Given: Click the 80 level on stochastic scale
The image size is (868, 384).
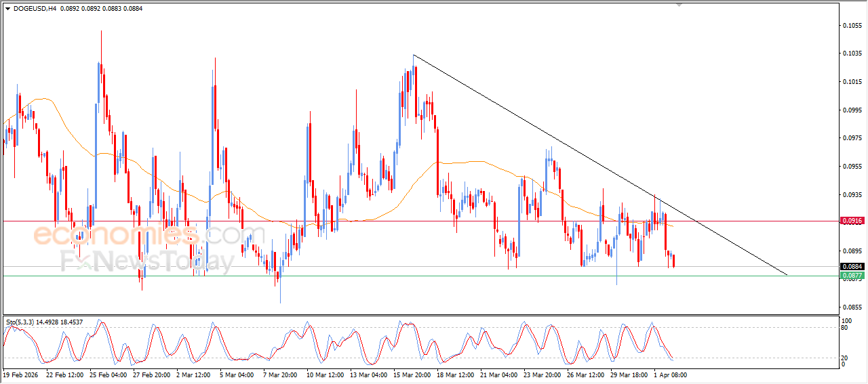Looking at the screenshot, I should [x=846, y=328].
